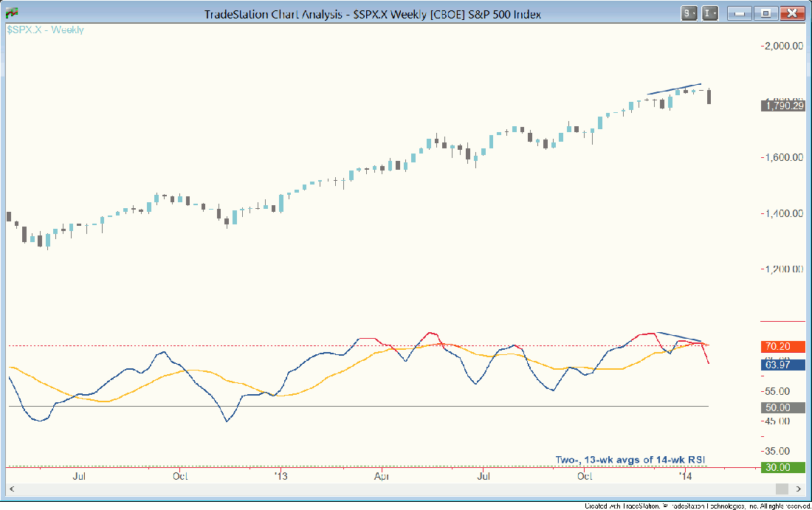Open the I interval link dropdown

click(710, 13)
